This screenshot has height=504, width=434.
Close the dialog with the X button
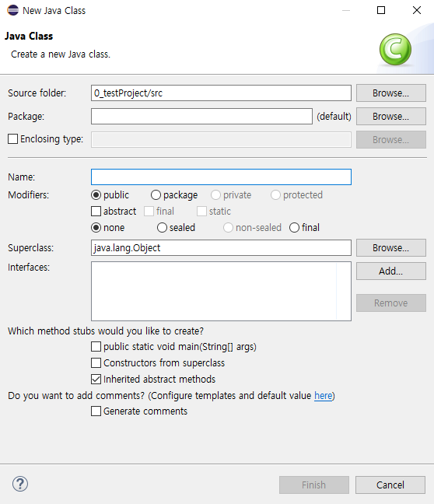point(417,10)
